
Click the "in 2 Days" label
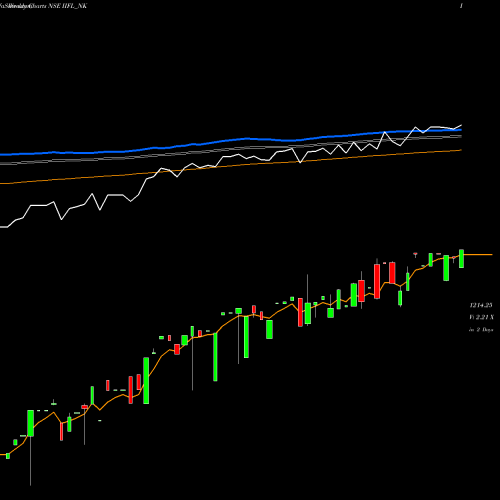click(481, 330)
